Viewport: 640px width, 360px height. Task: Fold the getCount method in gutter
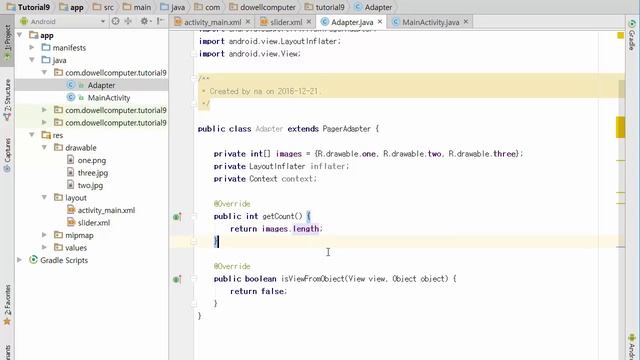(x=194, y=217)
